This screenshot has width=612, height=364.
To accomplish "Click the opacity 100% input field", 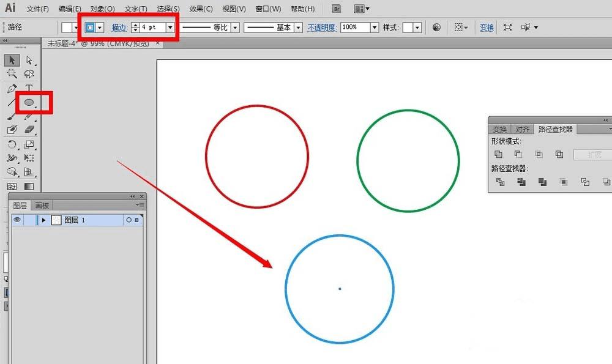I will (x=356, y=28).
